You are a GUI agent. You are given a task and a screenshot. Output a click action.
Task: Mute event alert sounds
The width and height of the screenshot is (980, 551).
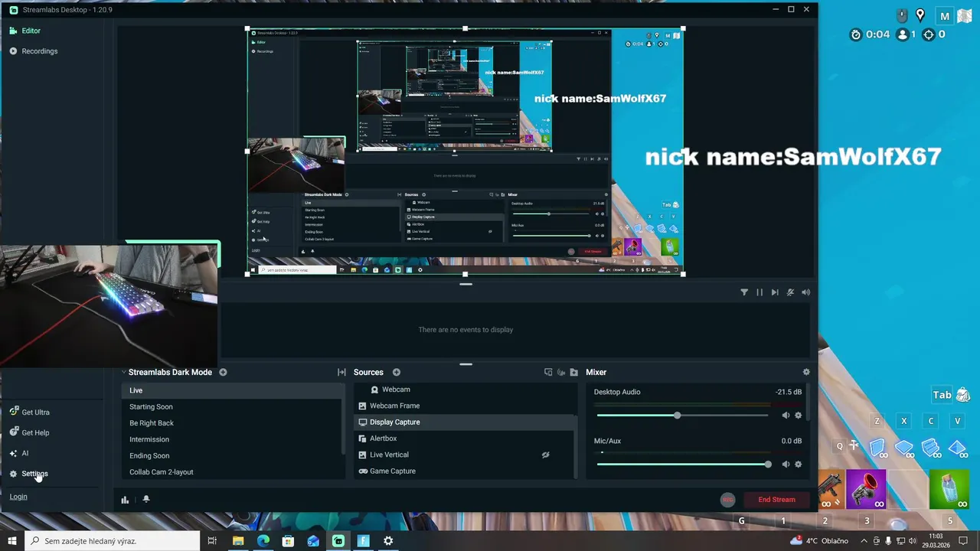tap(790, 292)
